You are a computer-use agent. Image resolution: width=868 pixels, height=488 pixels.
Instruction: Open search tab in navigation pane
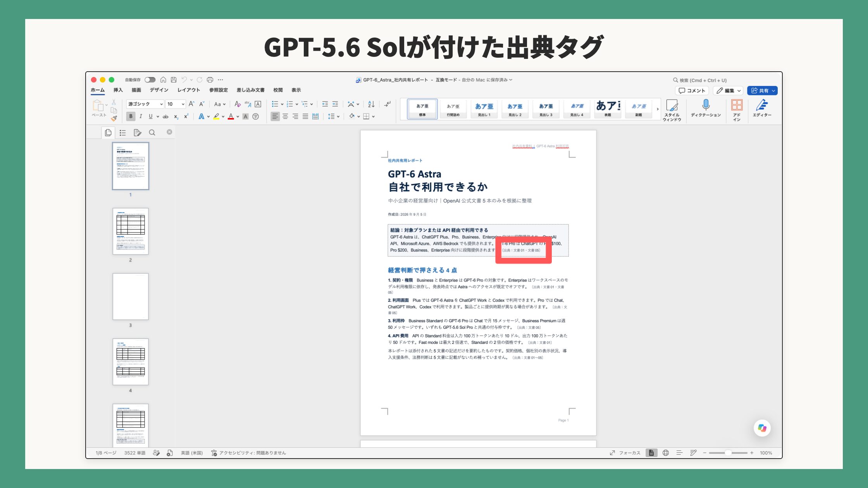(152, 132)
